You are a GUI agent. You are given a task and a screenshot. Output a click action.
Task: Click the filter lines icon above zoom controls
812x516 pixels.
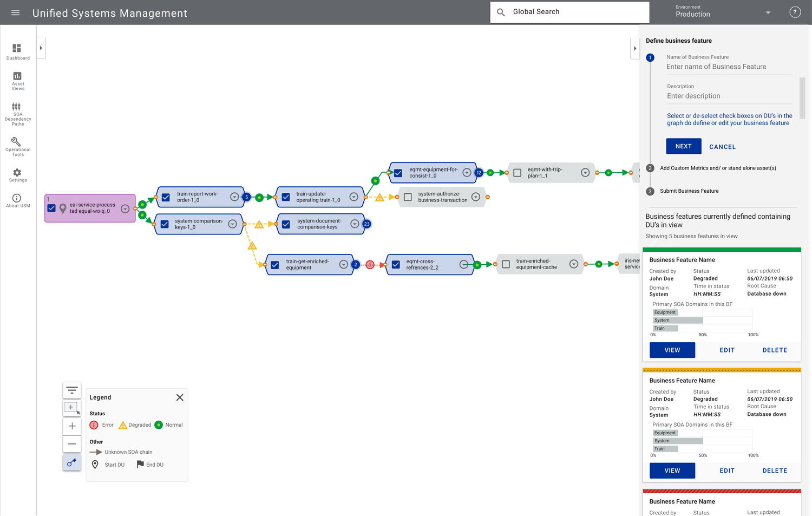(x=72, y=390)
